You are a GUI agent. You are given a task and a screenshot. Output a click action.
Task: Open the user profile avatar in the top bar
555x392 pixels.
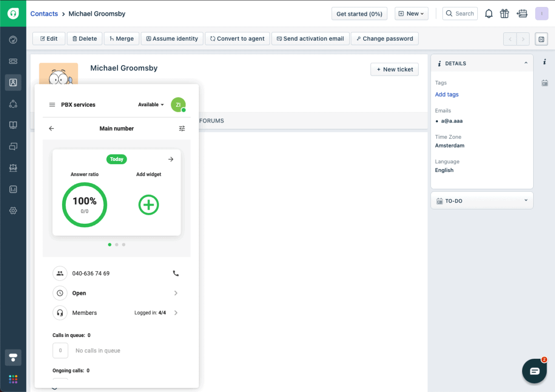542,14
